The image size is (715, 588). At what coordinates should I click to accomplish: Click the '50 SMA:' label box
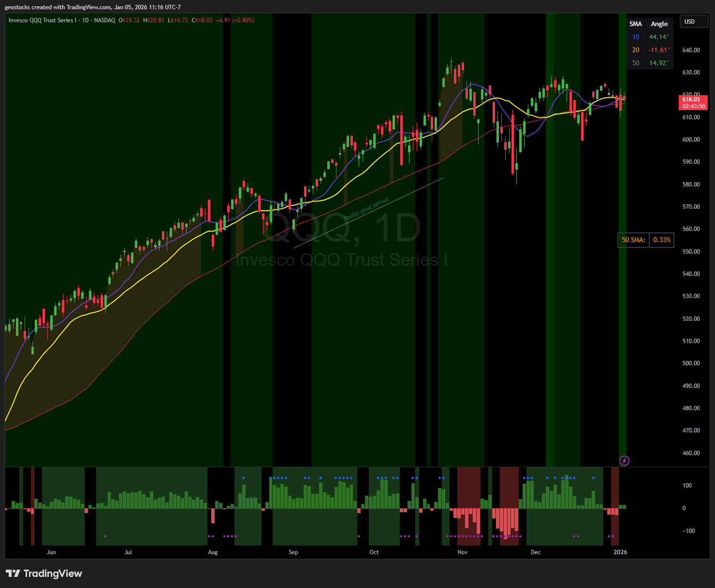[633, 240]
